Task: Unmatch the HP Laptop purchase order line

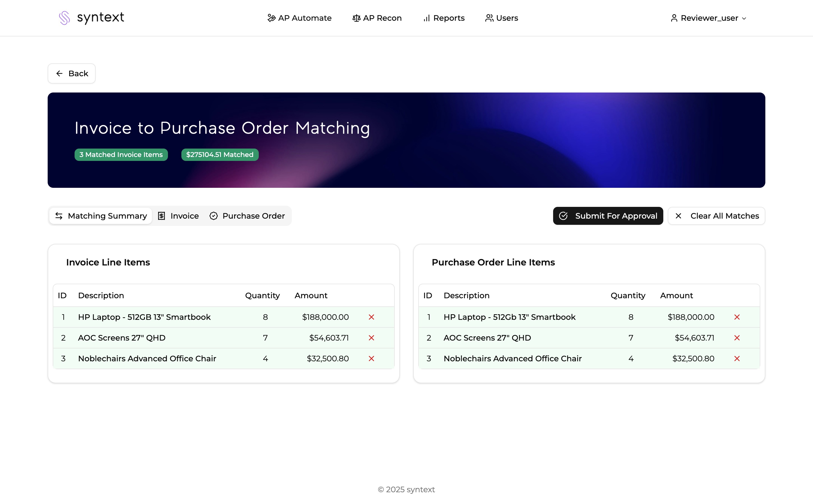Action: click(x=737, y=317)
